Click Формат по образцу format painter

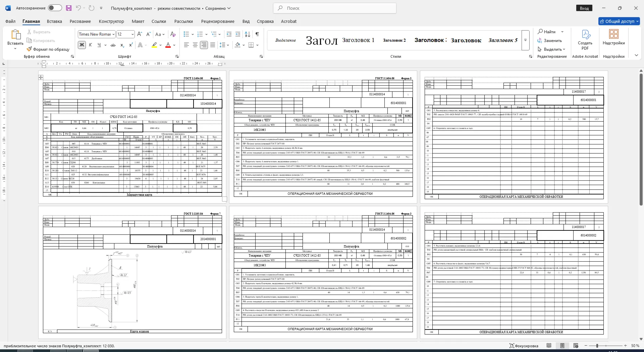tap(48, 49)
